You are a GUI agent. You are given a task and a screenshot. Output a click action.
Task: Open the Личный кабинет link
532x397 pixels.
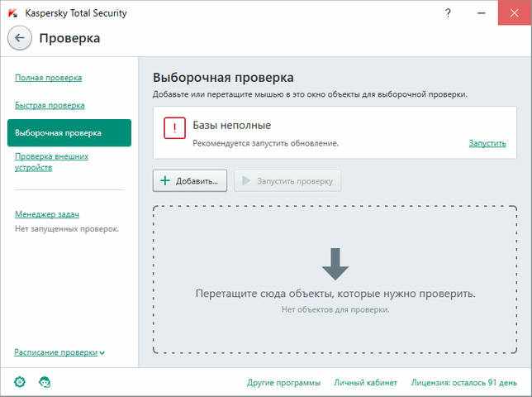tap(365, 383)
